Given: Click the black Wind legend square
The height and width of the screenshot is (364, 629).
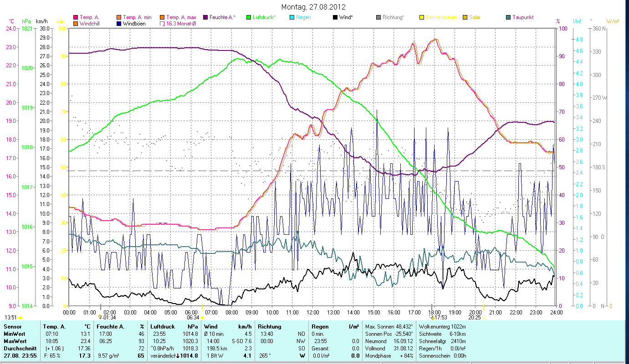Looking at the screenshot, I should [x=335, y=17].
